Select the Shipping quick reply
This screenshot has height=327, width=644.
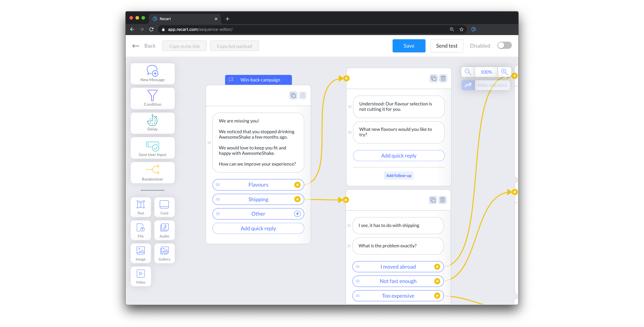point(258,199)
